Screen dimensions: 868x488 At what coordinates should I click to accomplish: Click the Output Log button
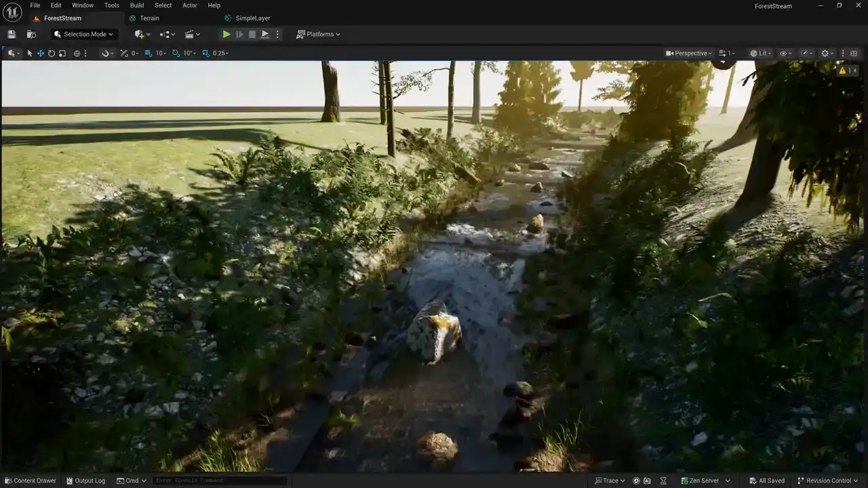click(85, 481)
